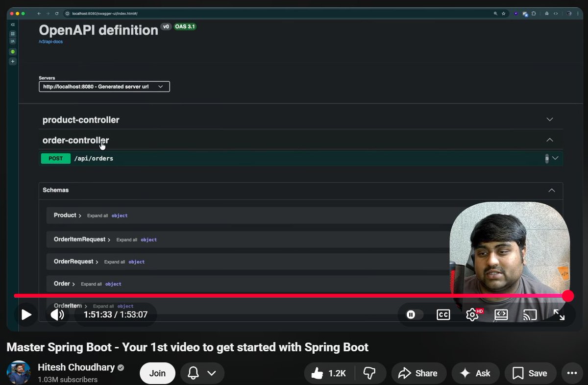This screenshot has width=588, height=385.
Task: Open the Ask AI button
Action: 475,373
